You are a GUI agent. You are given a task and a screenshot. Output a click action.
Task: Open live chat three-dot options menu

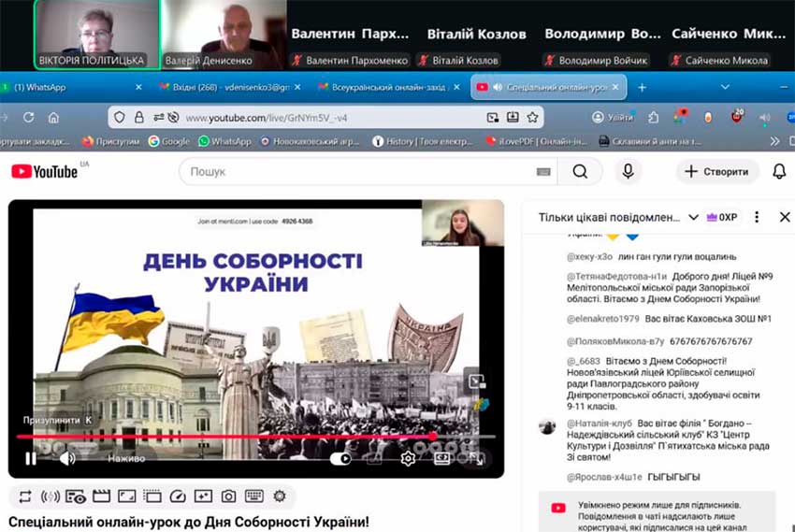coord(757,217)
